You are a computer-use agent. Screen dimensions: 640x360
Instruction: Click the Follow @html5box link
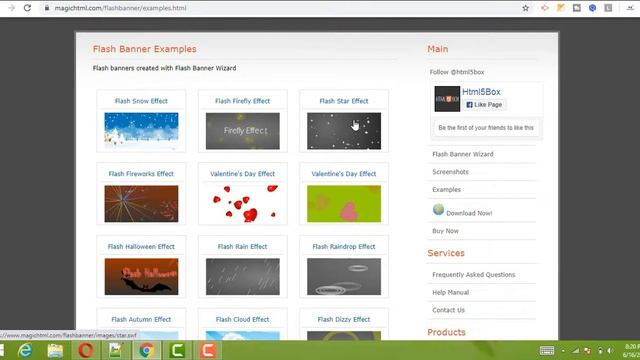pos(457,72)
